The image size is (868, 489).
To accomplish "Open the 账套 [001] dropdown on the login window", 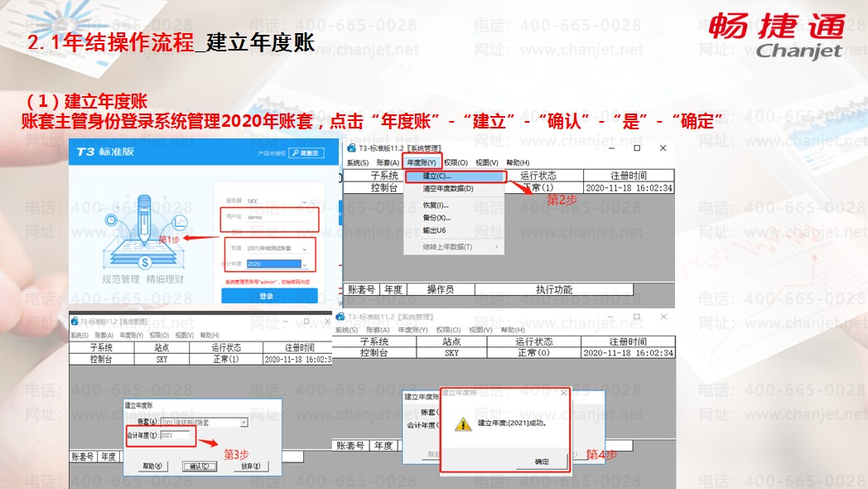I will pyautogui.click(x=304, y=249).
